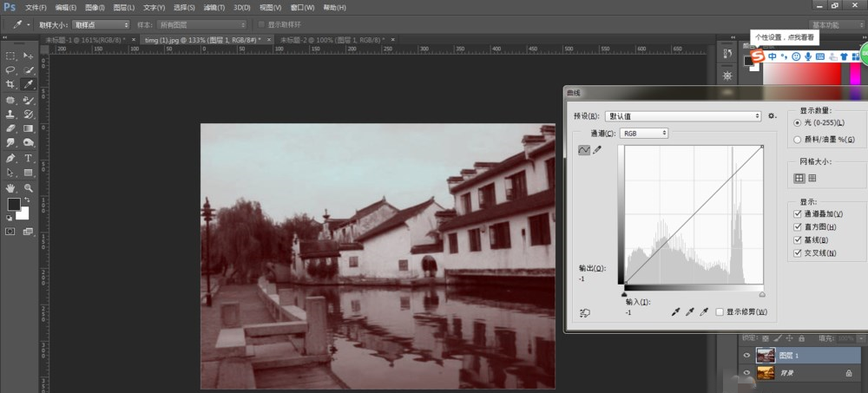Select the Lasso tool
This screenshot has height=393, width=868.
[x=10, y=69]
